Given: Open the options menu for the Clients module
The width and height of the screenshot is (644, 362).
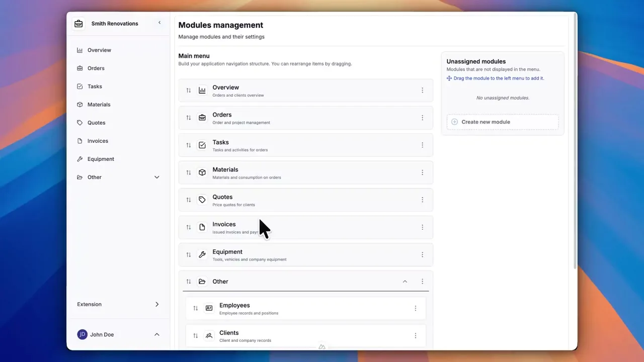Looking at the screenshot, I should point(416,335).
